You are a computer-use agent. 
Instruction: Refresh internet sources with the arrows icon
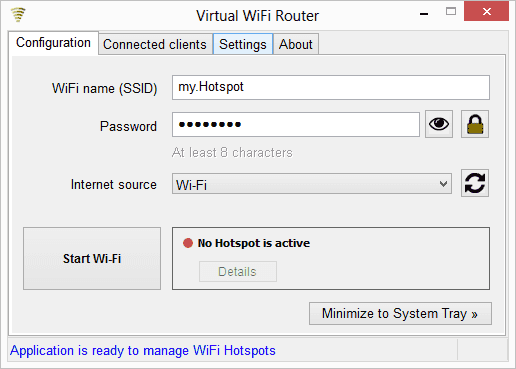tap(475, 183)
